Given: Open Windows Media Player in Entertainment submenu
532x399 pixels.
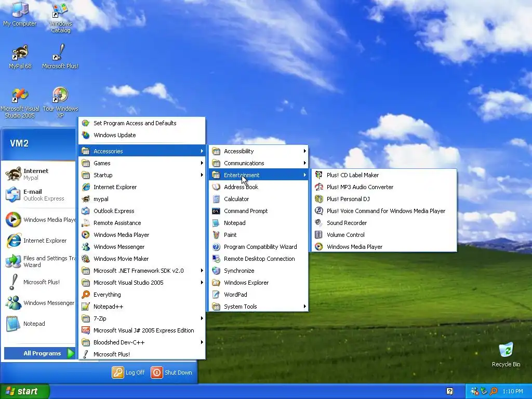Looking at the screenshot, I should pos(384,247).
